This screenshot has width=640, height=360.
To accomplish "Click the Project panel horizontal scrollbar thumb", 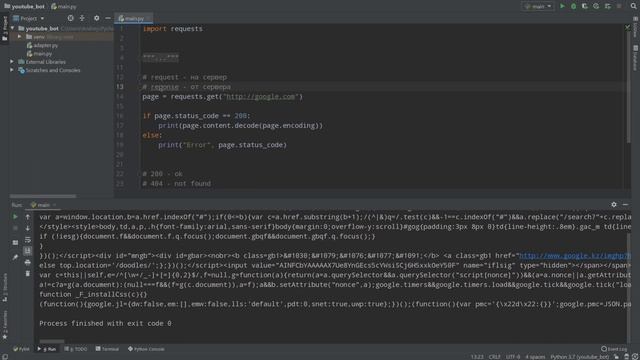I will tap(43, 196).
